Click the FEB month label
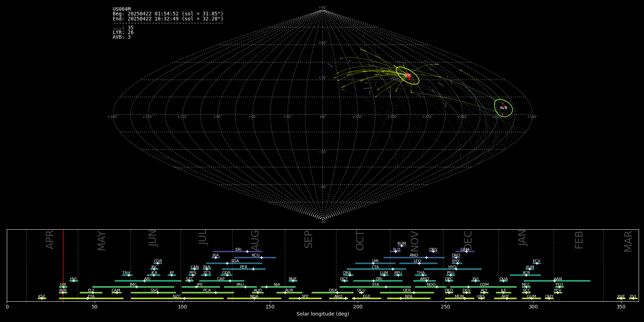 (x=579, y=240)
